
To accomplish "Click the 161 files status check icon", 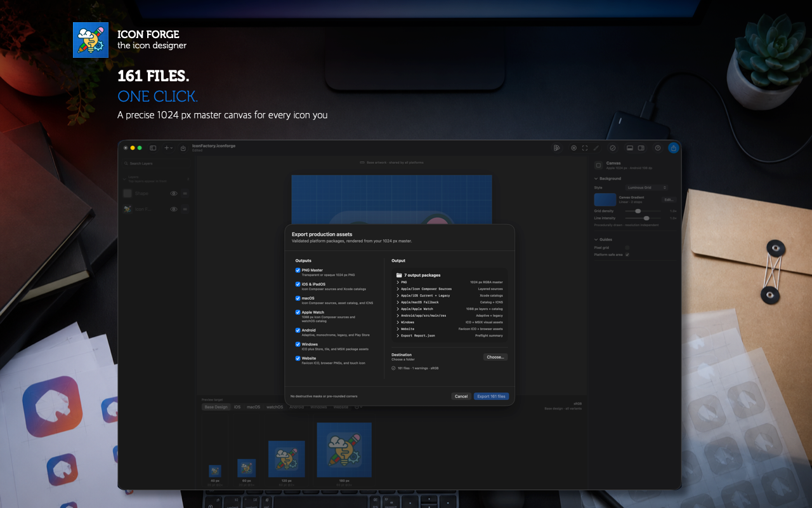I will tap(393, 368).
